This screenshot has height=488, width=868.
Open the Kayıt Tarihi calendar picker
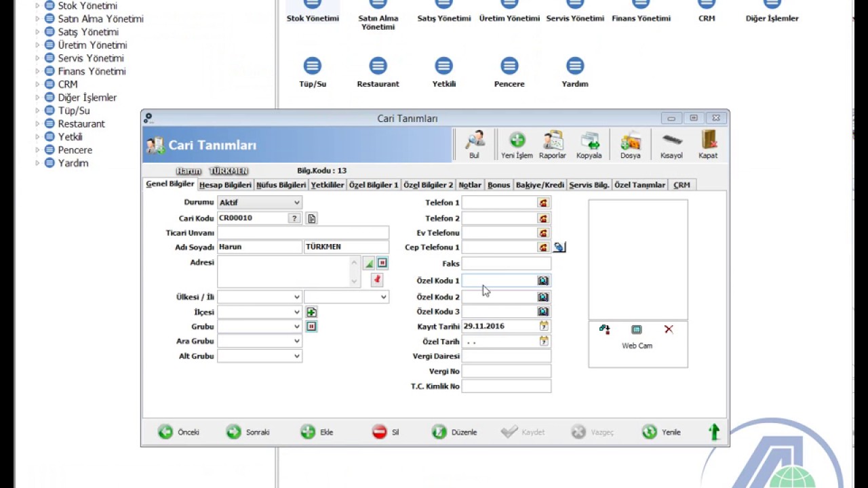pyautogui.click(x=544, y=326)
